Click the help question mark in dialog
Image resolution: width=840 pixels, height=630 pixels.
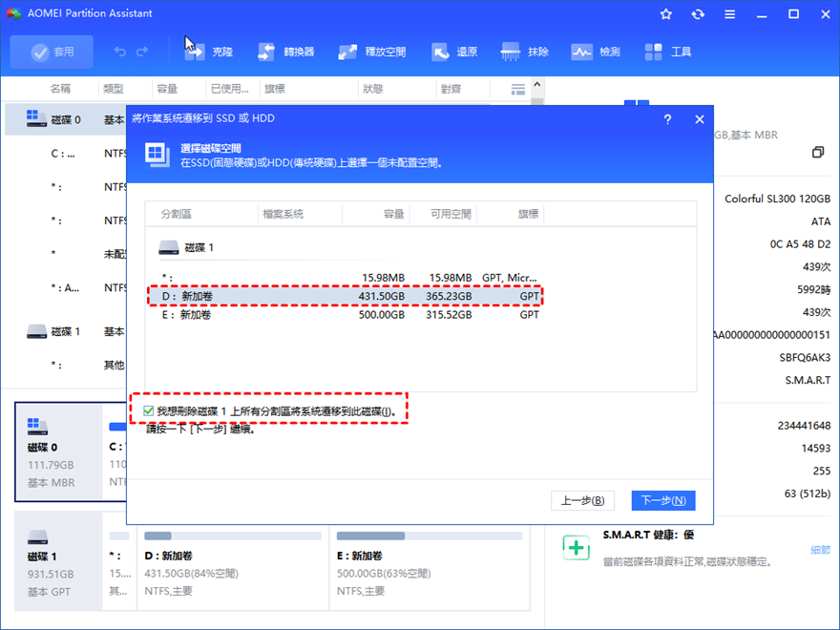click(667, 119)
